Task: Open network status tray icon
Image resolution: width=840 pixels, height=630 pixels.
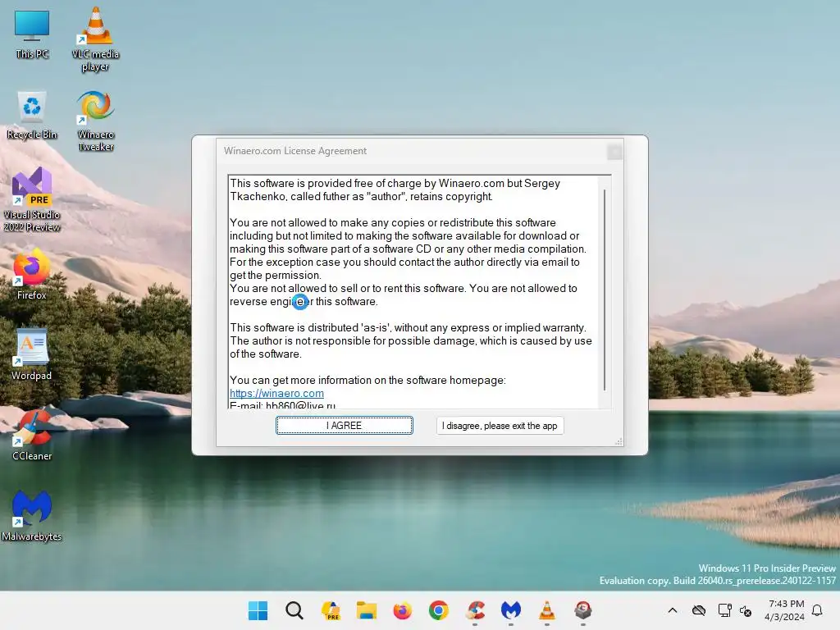Action: click(x=724, y=610)
